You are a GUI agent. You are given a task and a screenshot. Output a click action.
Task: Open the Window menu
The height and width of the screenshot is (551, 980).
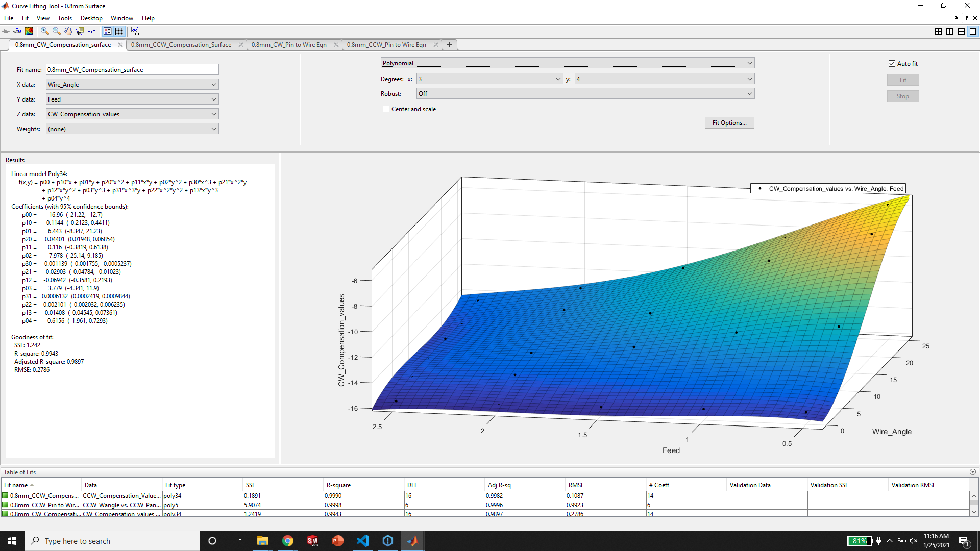pos(122,18)
